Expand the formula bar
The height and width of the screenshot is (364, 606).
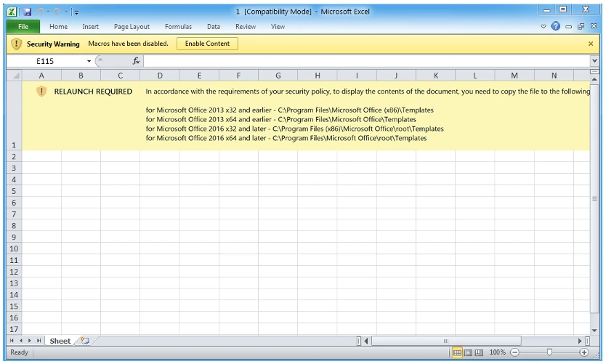[595, 62]
